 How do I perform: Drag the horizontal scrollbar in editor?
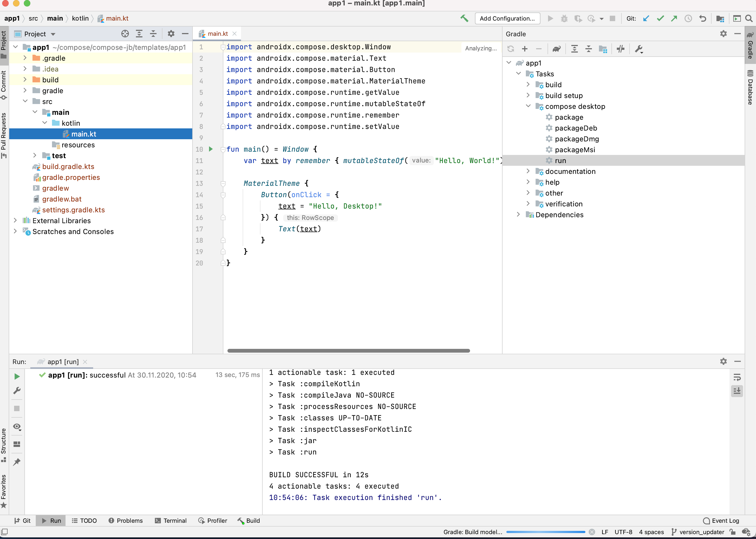tap(350, 350)
